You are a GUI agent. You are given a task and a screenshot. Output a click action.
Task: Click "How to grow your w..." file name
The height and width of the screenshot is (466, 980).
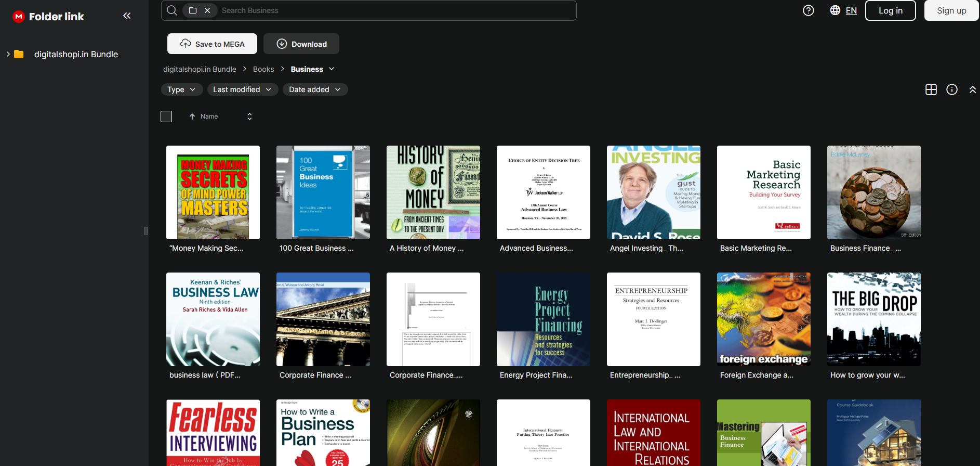(x=867, y=375)
